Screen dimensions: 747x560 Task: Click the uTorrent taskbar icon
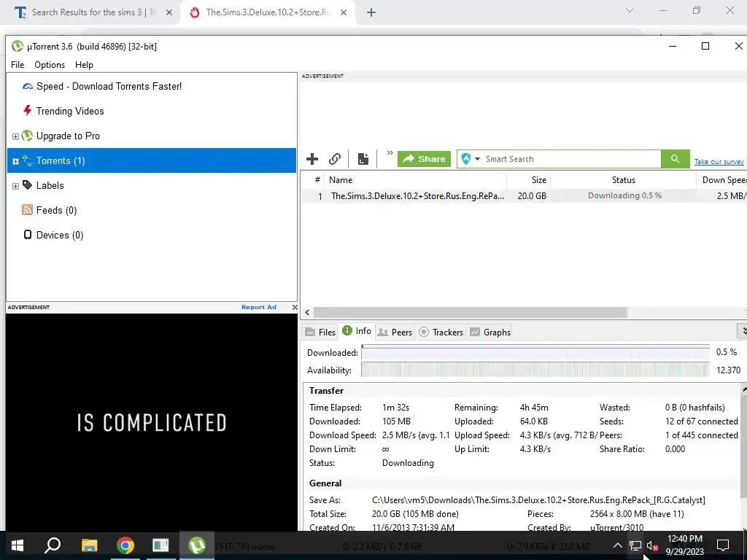(x=197, y=545)
